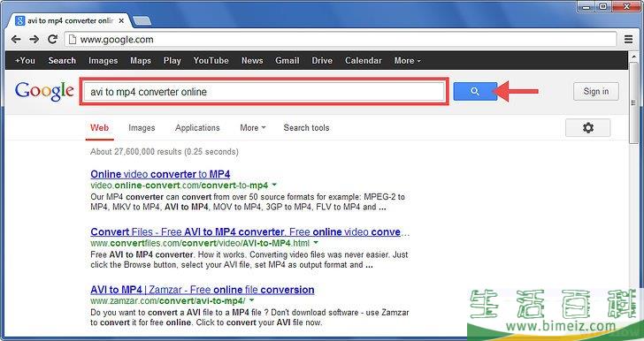
Task: Open News in the black bar
Action: tap(252, 60)
